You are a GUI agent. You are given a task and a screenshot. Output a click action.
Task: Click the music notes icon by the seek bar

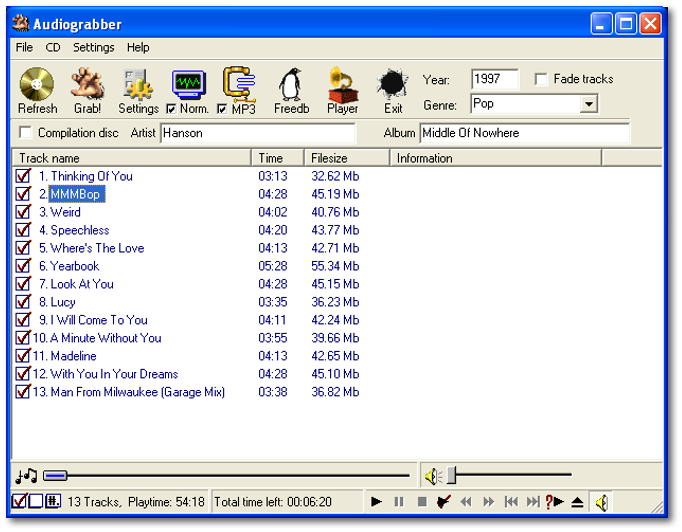pyautogui.click(x=27, y=476)
